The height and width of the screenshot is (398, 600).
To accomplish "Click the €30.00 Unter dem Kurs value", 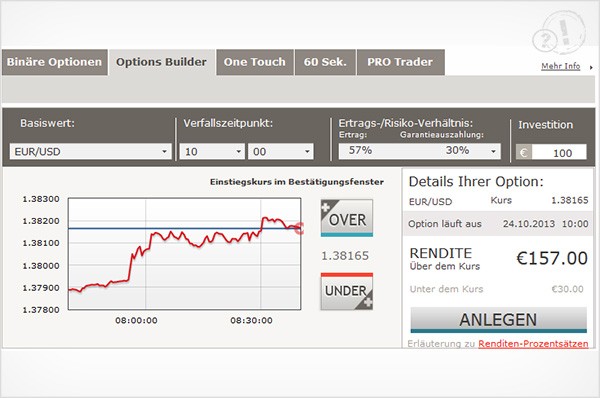I will 567,289.
